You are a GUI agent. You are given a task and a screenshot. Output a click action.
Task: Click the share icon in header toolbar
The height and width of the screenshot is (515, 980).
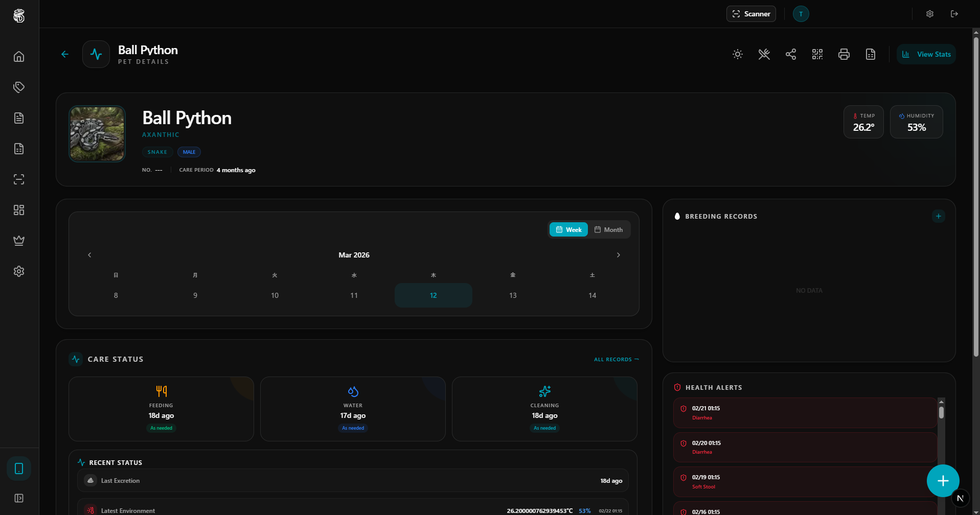790,54
